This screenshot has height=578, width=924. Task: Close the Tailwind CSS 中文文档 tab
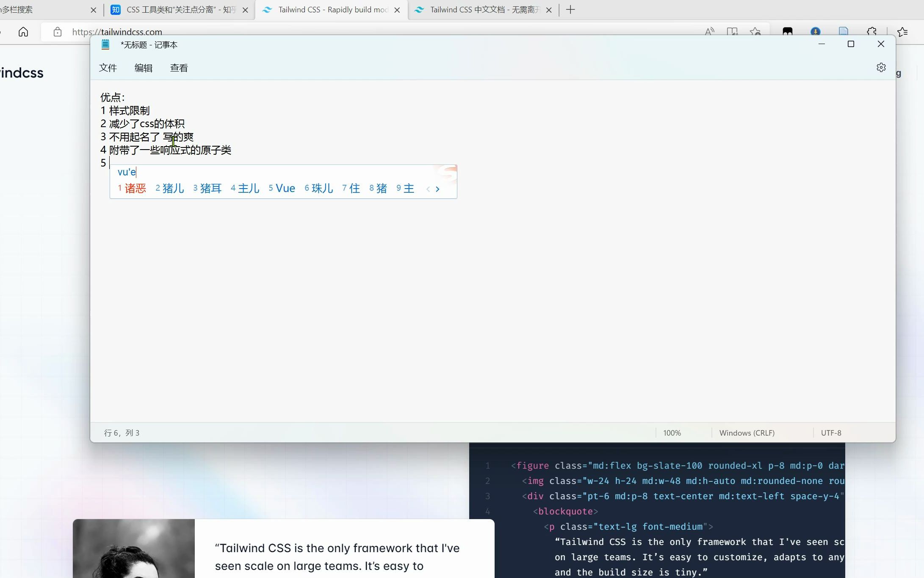tap(549, 10)
